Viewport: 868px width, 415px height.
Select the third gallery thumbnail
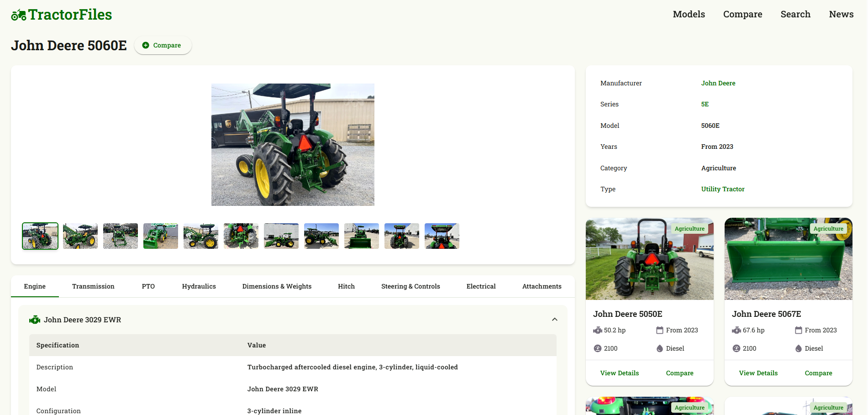pos(121,236)
